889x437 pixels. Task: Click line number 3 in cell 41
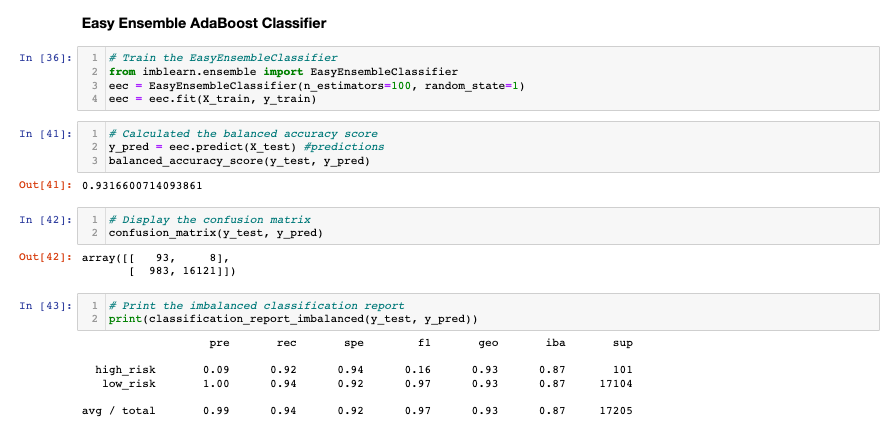tap(94, 161)
